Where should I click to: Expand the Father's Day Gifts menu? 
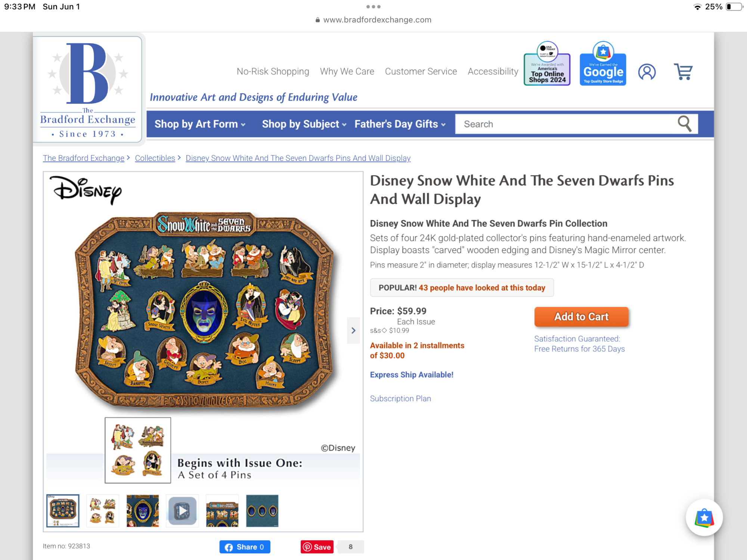click(x=400, y=124)
